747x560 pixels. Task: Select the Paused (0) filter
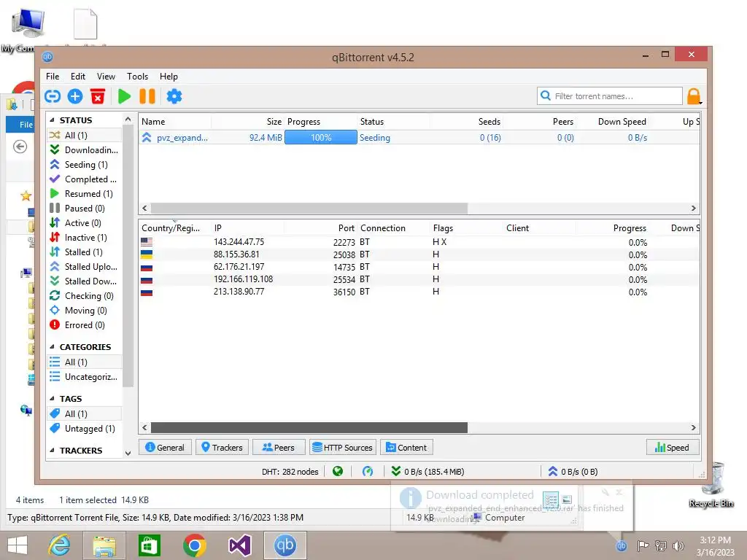(85, 209)
